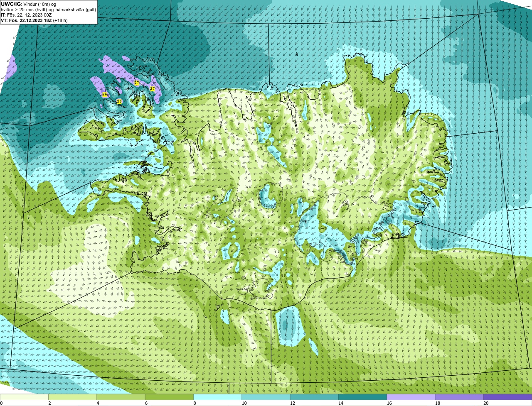Select the 18–20 m/s medium purple swatch
Screen dimensions: 532x406
pyautogui.click(x=459, y=397)
